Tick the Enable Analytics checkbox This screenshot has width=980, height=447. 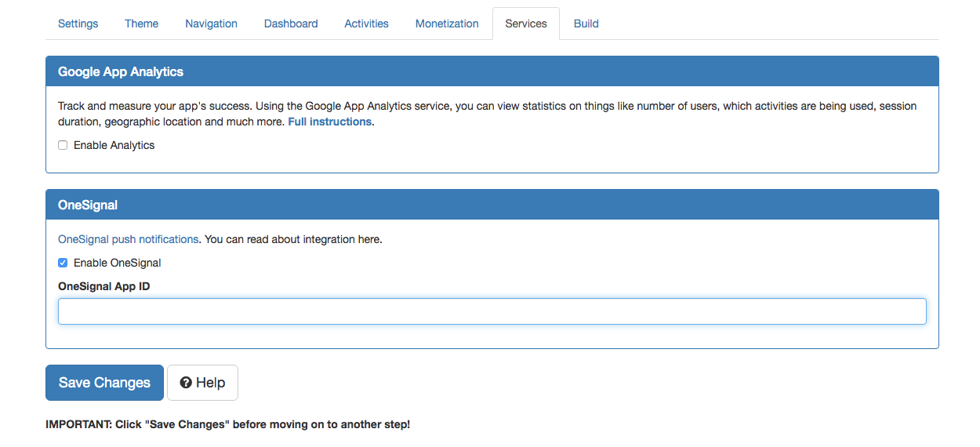pyautogui.click(x=63, y=145)
